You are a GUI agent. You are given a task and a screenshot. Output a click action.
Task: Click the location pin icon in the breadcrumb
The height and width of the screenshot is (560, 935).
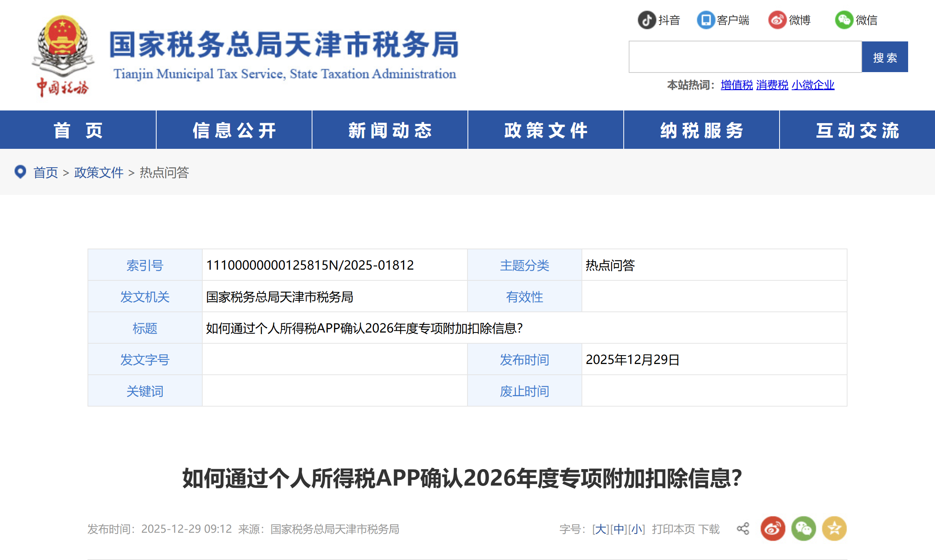21,172
